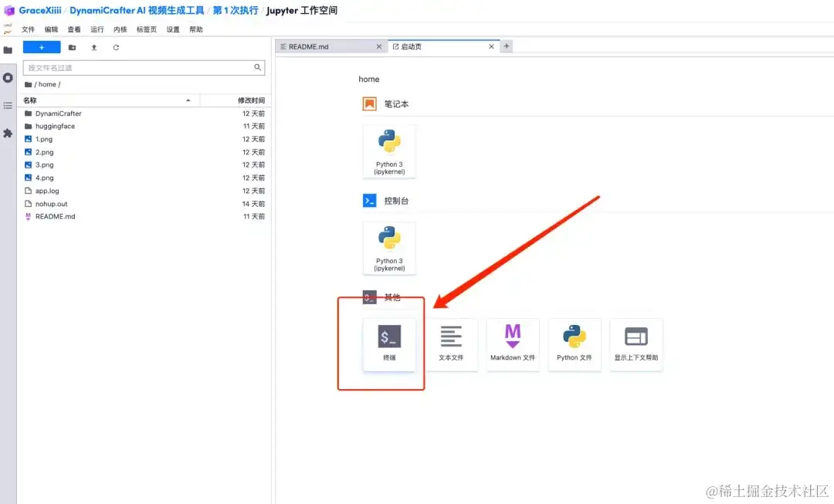This screenshot has height=504, width=834.
Task: Select file 3.png
Action: coord(144,165)
